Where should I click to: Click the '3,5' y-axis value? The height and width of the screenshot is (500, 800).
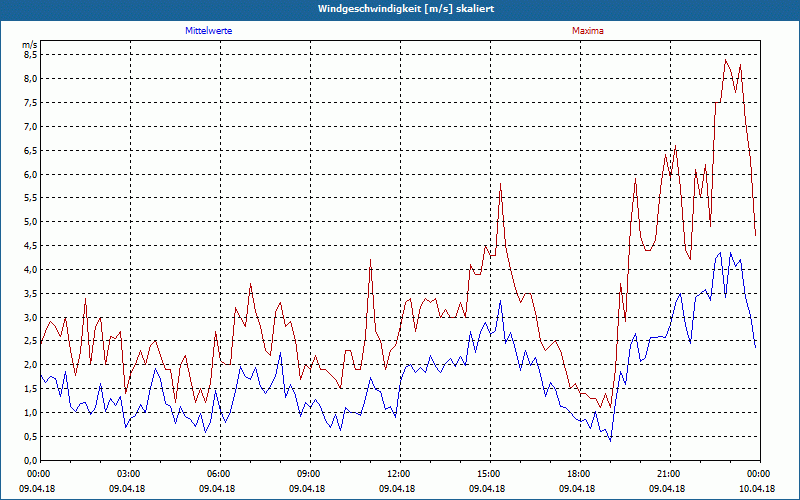pyautogui.click(x=31, y=293)
